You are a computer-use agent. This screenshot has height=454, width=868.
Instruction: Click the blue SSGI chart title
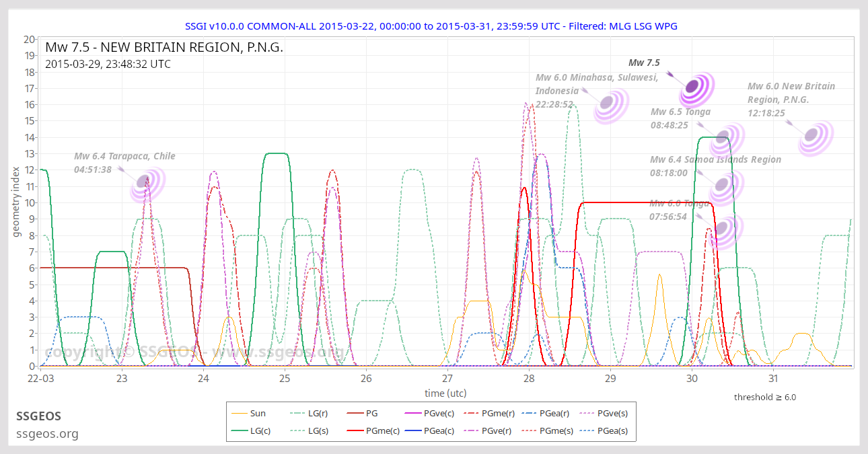tap(431, 26)
